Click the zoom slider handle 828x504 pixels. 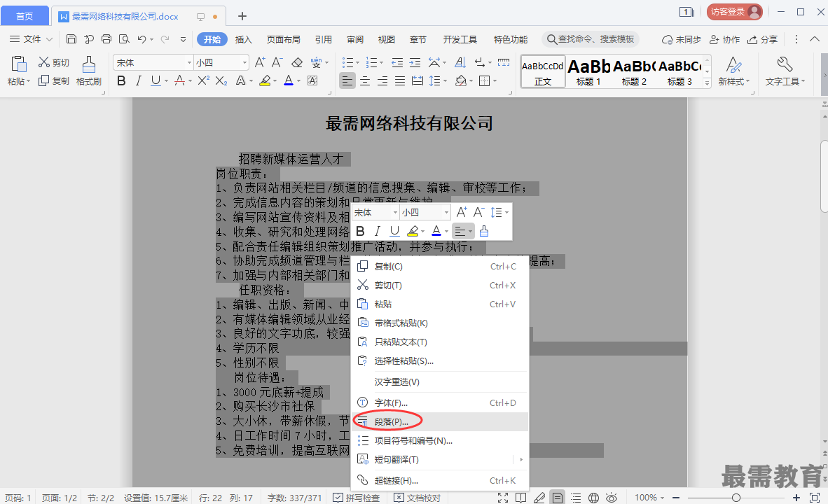coord(736,498)
